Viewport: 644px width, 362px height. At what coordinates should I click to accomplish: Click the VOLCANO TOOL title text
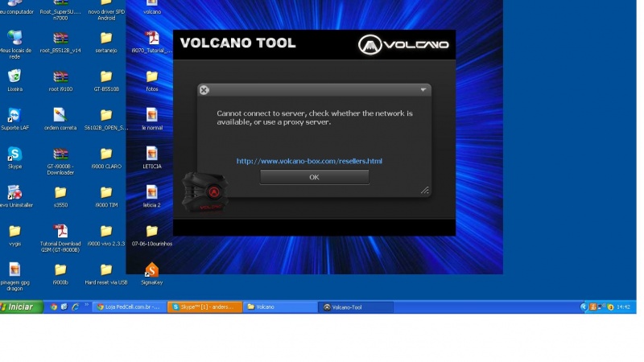[237, 43]
